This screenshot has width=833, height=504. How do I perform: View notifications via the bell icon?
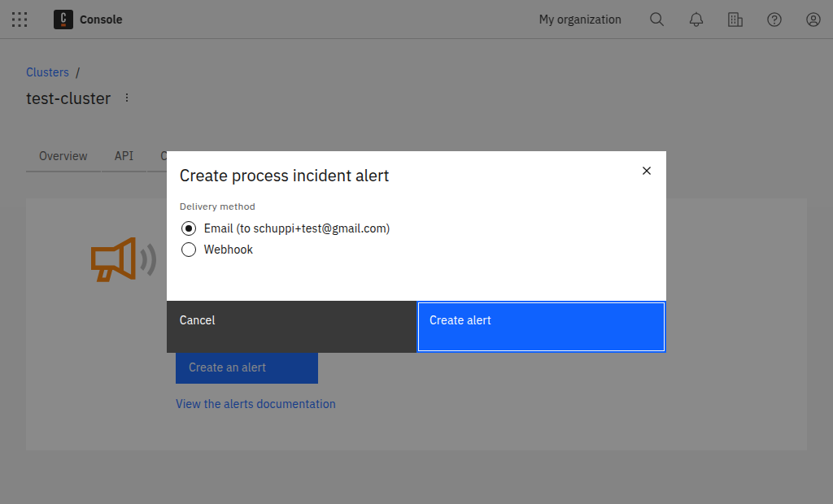(696, 19)
